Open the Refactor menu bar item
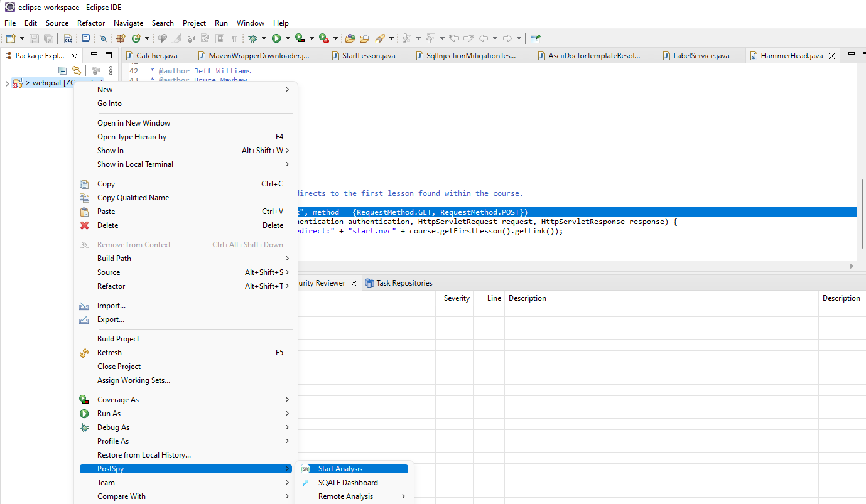The image size is (866, 504). click(x=91, y=23)
